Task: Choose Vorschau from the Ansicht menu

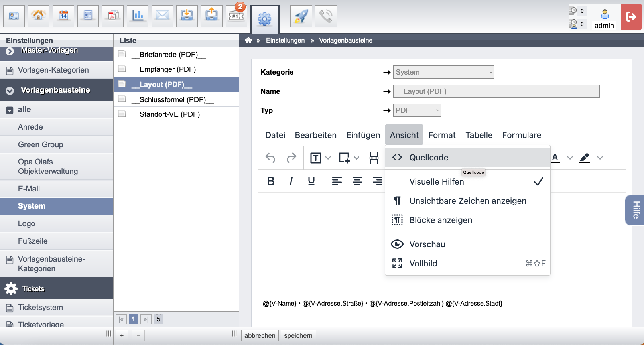Action: tap(468, 244)
